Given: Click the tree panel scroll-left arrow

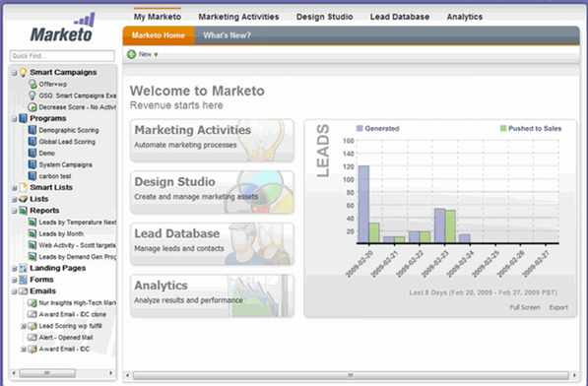Looking at the screenshot, I should pos(14,373).
